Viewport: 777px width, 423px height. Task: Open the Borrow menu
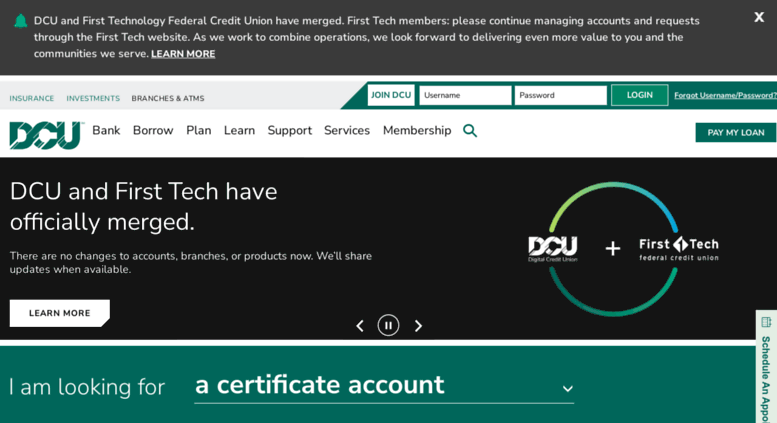pyautogui.click(x=153, y=130)
